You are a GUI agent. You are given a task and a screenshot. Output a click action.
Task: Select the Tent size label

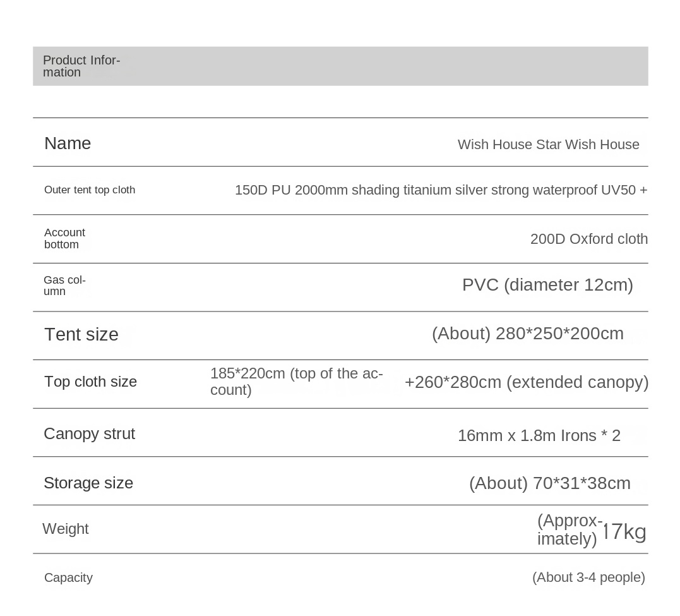point(81,334)
